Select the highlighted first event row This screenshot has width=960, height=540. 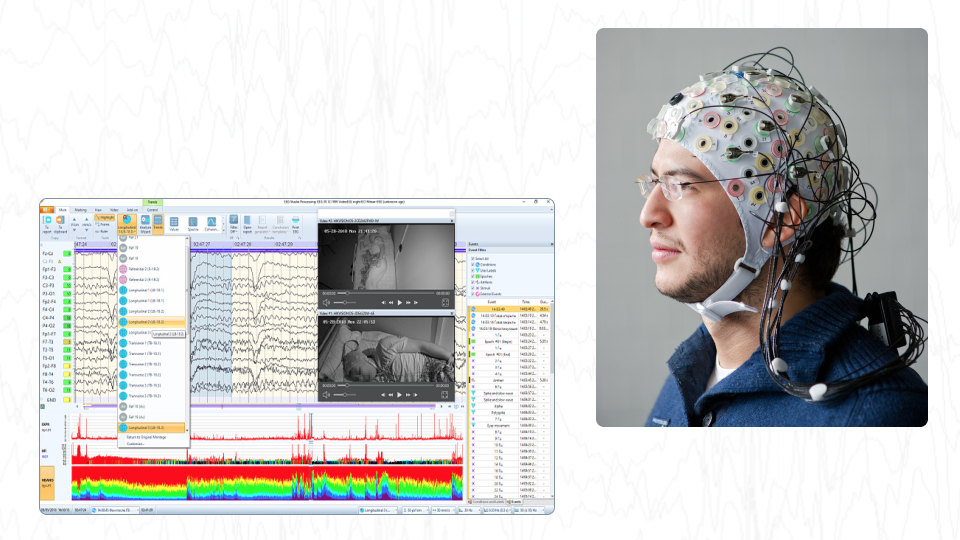click(509, 309)
